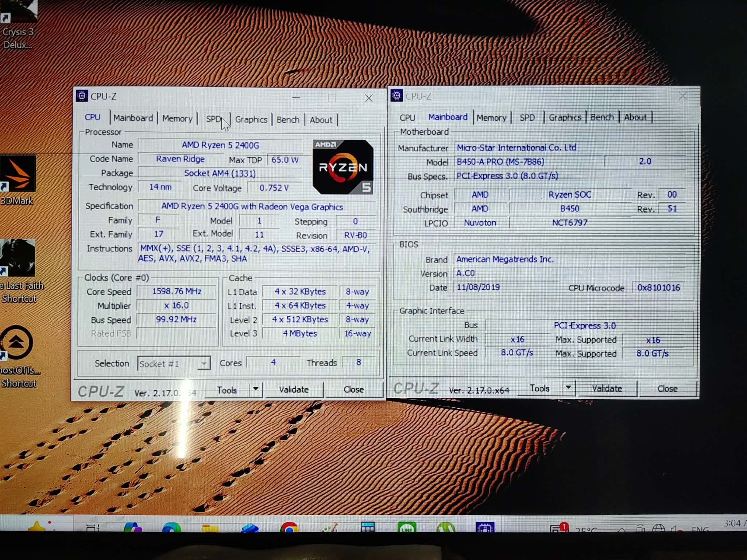
Task: Open the Calculator taskbar icon
Action: click(x=367, y=527)
